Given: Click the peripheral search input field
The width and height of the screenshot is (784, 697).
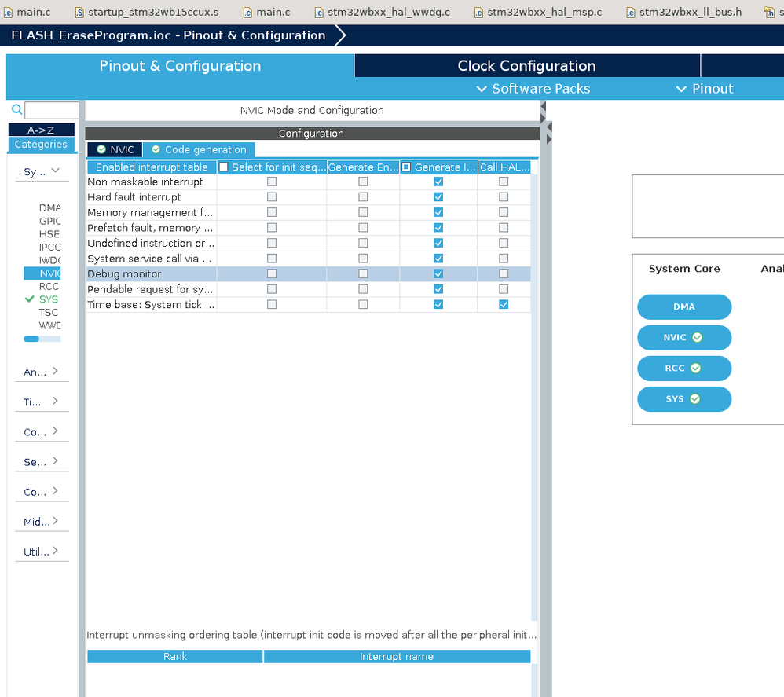Looking at the screenshot, I should click(52, 110).
